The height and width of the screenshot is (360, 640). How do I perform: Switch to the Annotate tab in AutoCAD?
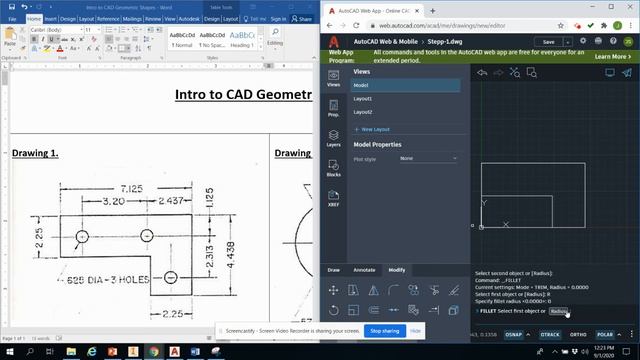coord(364,270)
